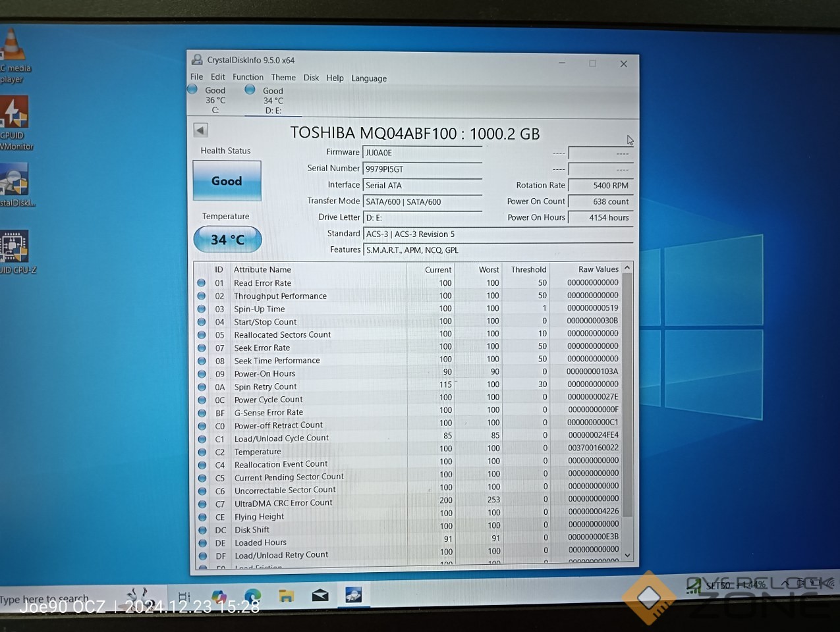The height and width of the screenshot is (632, 840).
Task: Click the Firmware field JU0A0E
Action: click(x=422, y=153)
